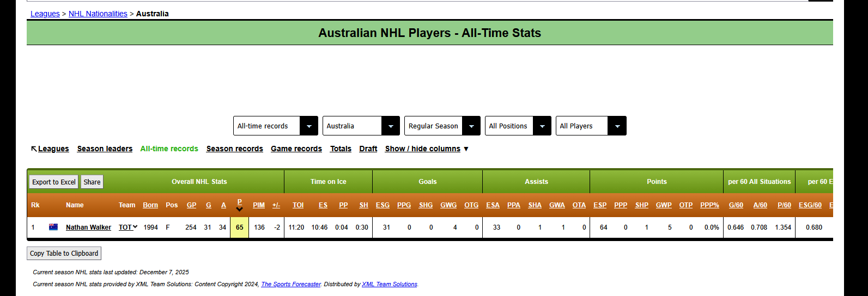The width and height of the screenshot is (868, 296).
Task: Sort table by PPP column
Action: point(621,205)
